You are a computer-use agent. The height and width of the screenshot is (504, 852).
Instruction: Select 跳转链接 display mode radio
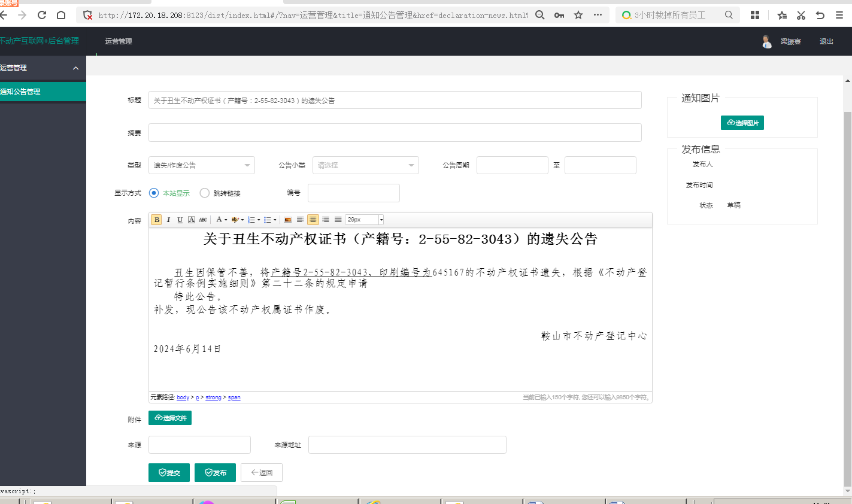click(x=205, y=193)
